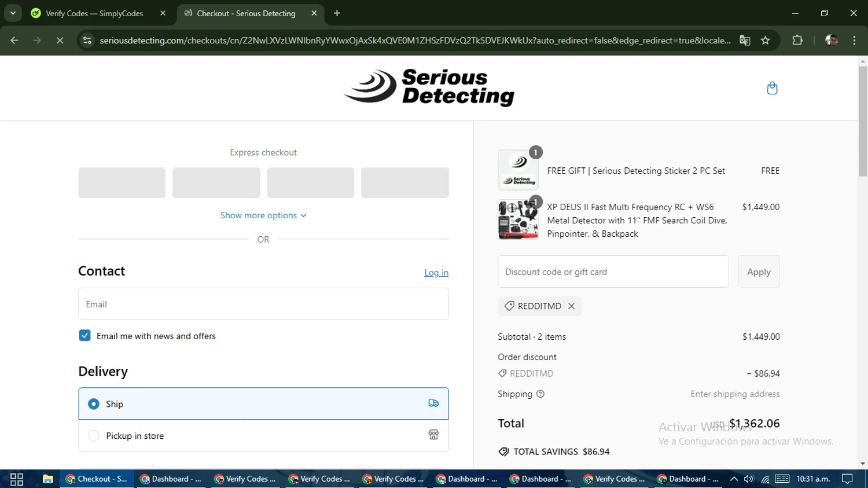Viewport: 868px width, 488px height.
Task: Click the fourth express checkout placeholder button
Action: click(x=405, y=183)
